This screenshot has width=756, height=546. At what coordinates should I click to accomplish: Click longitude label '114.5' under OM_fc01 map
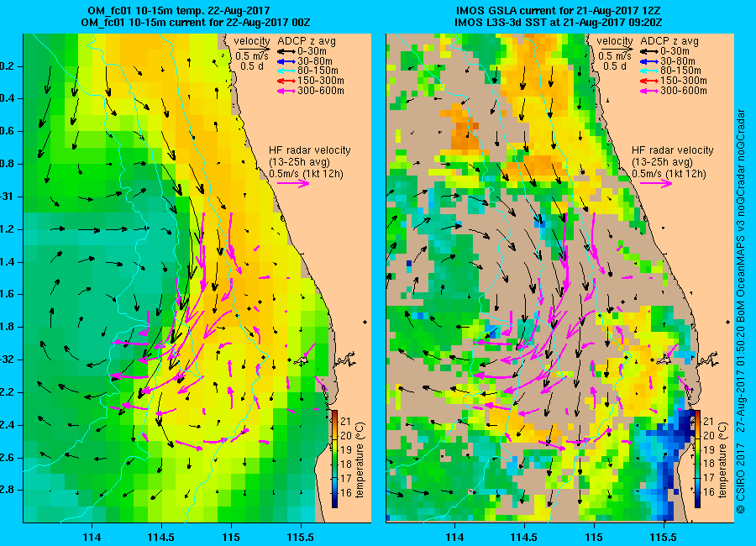tap(161, 537)
